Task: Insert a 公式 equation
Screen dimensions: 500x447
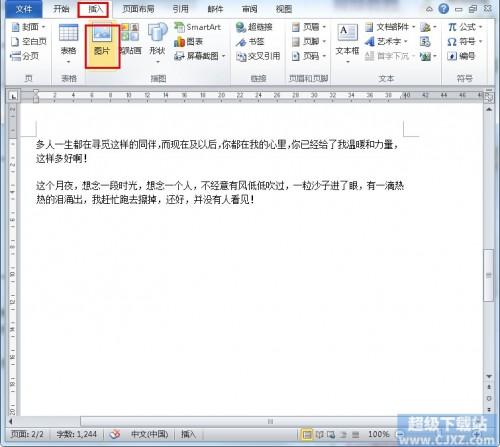Action: (x=465, y=27)
